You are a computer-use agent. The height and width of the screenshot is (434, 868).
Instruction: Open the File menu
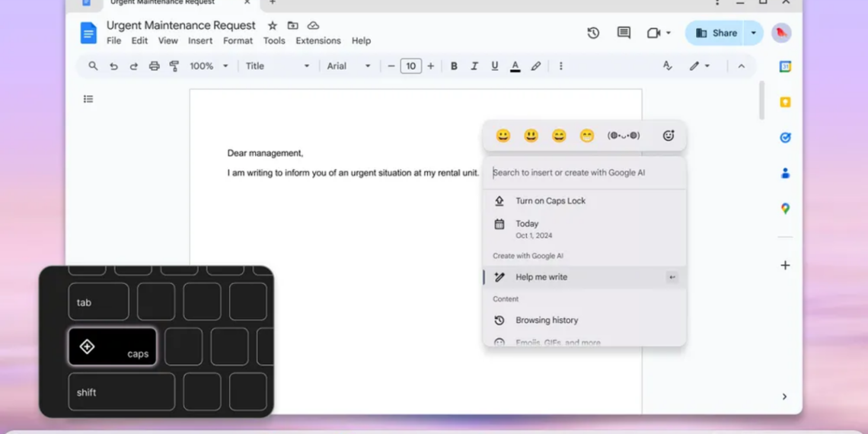pos(113,40)
